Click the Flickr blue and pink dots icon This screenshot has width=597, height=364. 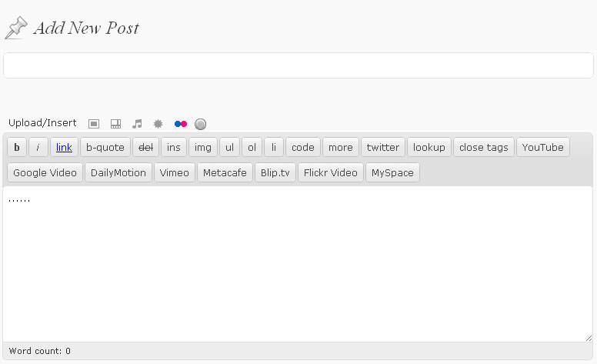click(180, 124)
